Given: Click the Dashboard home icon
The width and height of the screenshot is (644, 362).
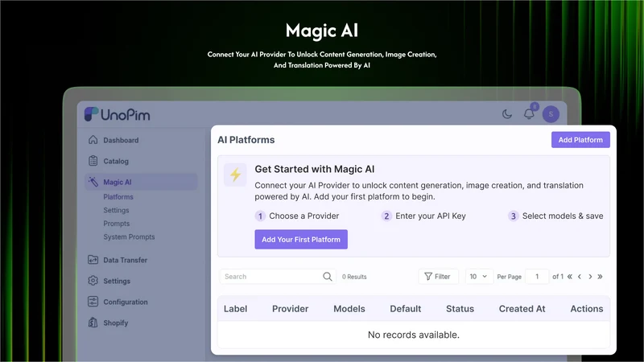Looking at the screenshot, I should pyautogui.click(x=93, y=140).
